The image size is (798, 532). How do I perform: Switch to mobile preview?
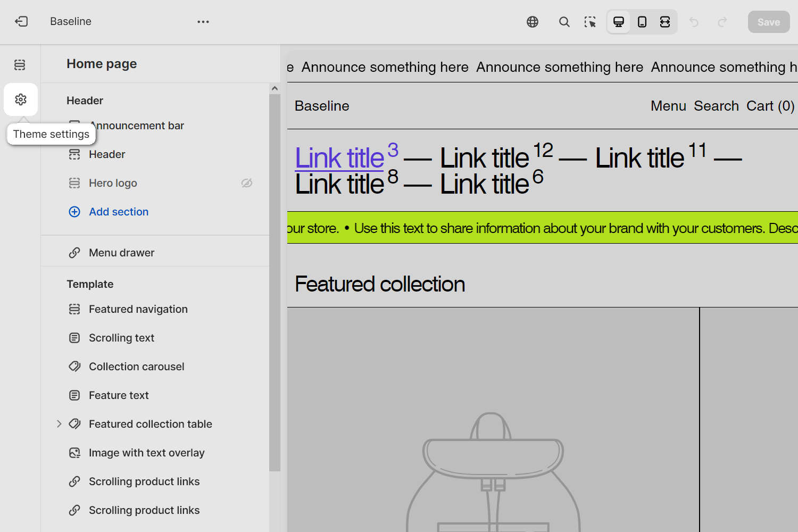pos(642,22)
